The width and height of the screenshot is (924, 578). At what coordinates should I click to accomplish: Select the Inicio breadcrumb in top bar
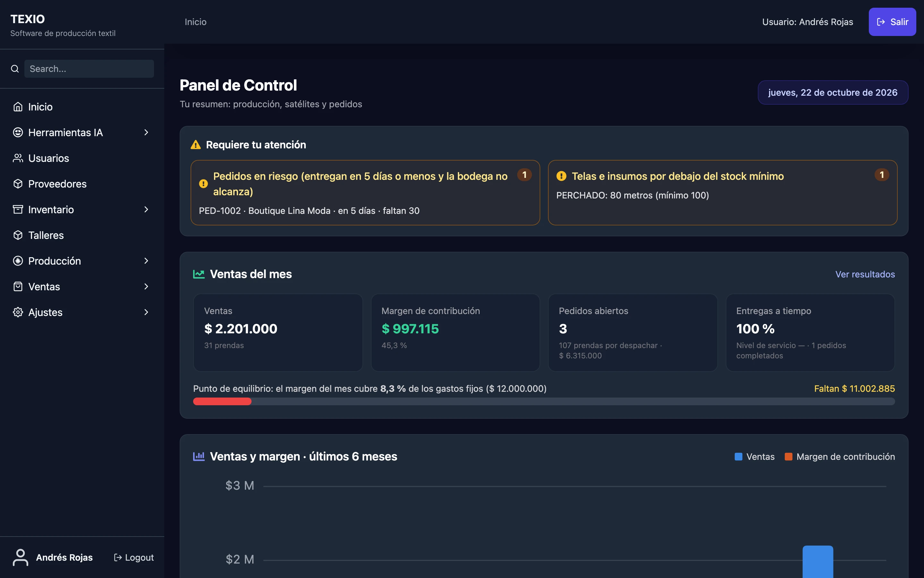click(195, 22)
